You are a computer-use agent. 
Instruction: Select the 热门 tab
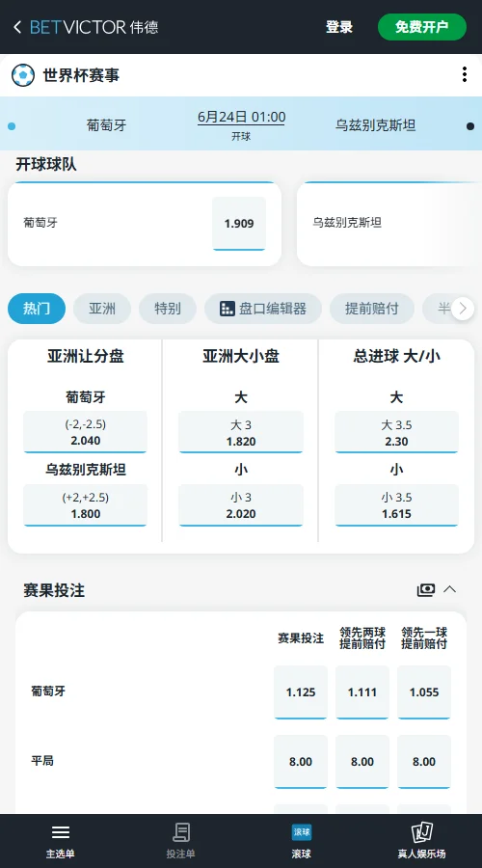37,309
